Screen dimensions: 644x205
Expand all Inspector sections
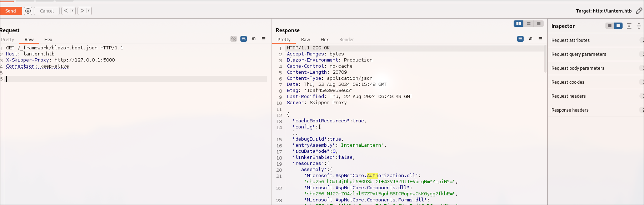(x=629, y=26)
